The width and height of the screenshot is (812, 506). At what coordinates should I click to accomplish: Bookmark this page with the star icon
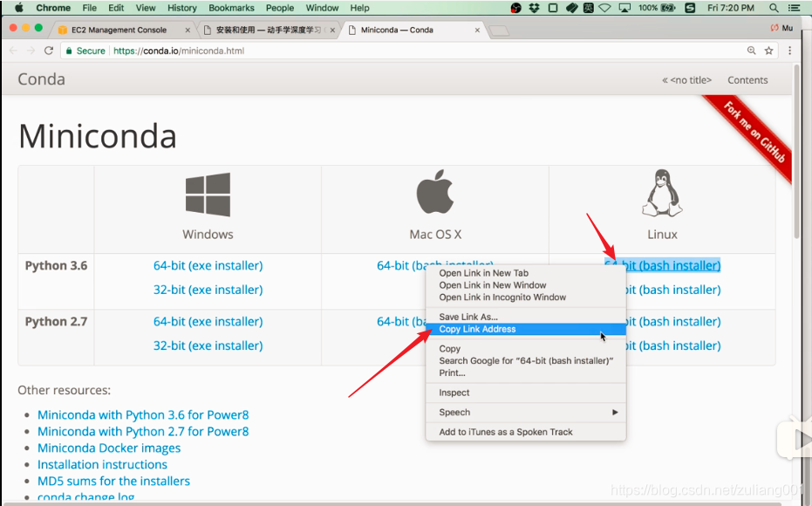point(768,51)
